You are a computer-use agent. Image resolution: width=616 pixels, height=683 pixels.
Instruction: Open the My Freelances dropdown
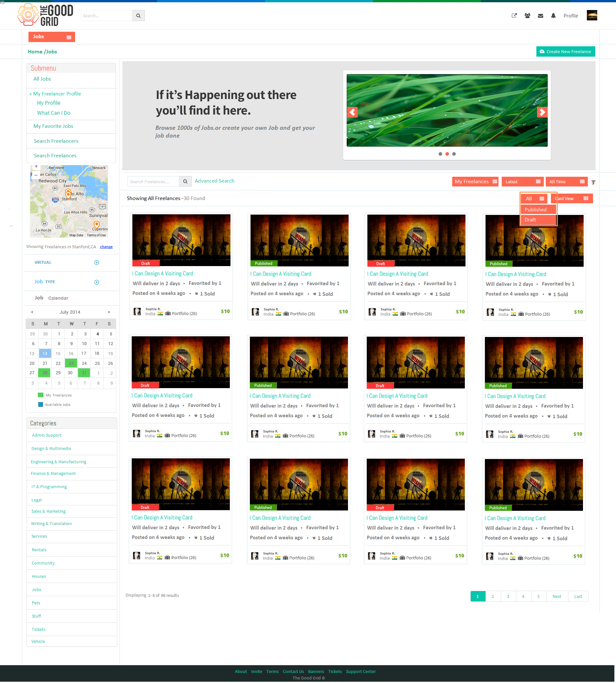[475, 182]
